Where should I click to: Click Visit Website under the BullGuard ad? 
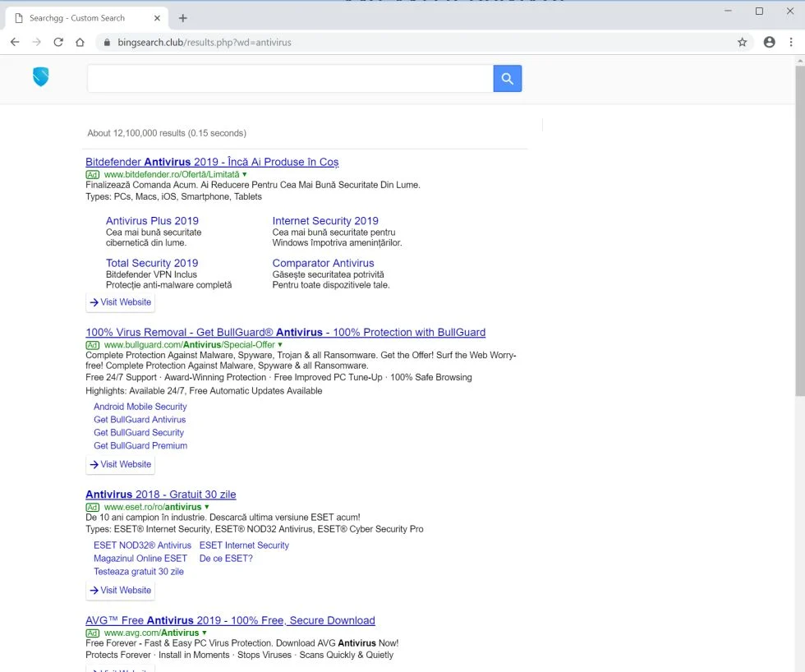coord(120,464)
